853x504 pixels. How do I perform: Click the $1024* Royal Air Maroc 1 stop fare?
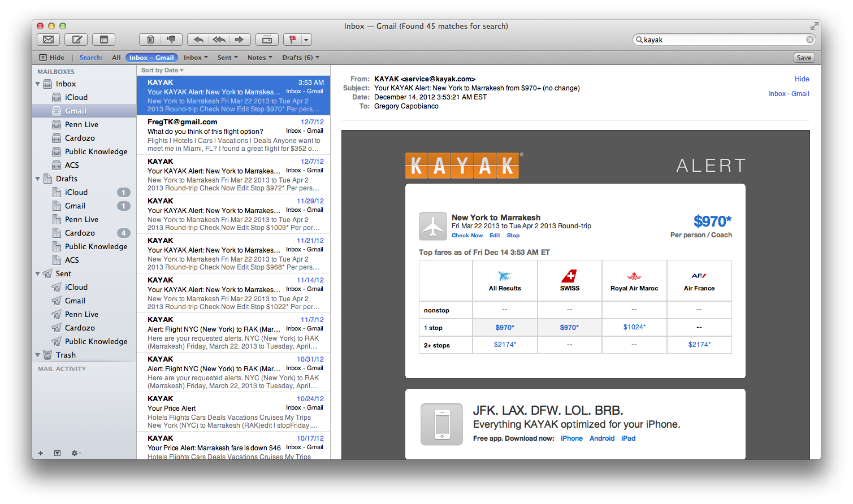[x=634, y=327]
